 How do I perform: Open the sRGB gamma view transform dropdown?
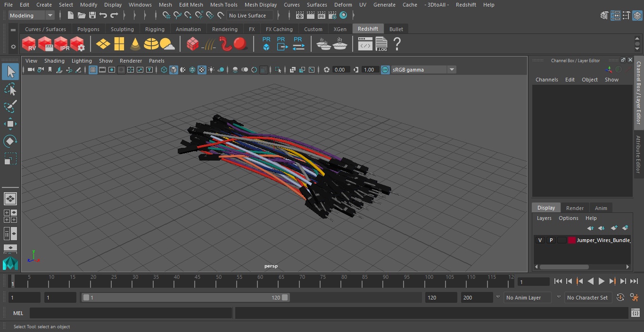pos(423,70)
